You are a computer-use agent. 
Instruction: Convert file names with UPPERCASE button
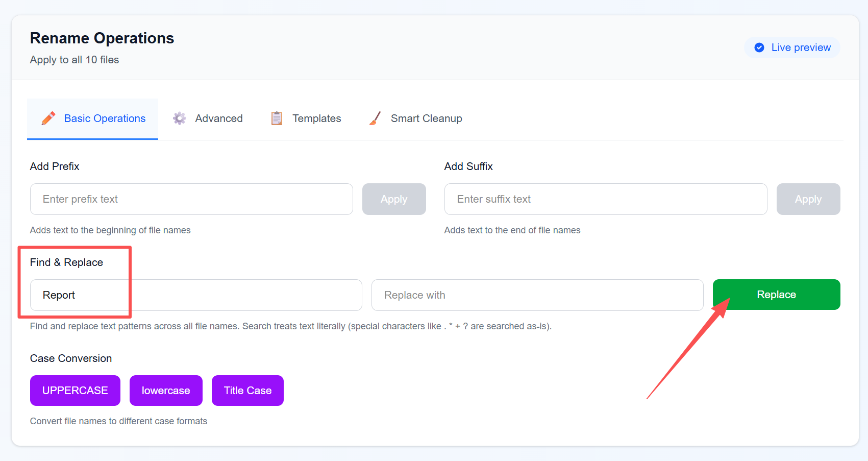click(75, 391)
